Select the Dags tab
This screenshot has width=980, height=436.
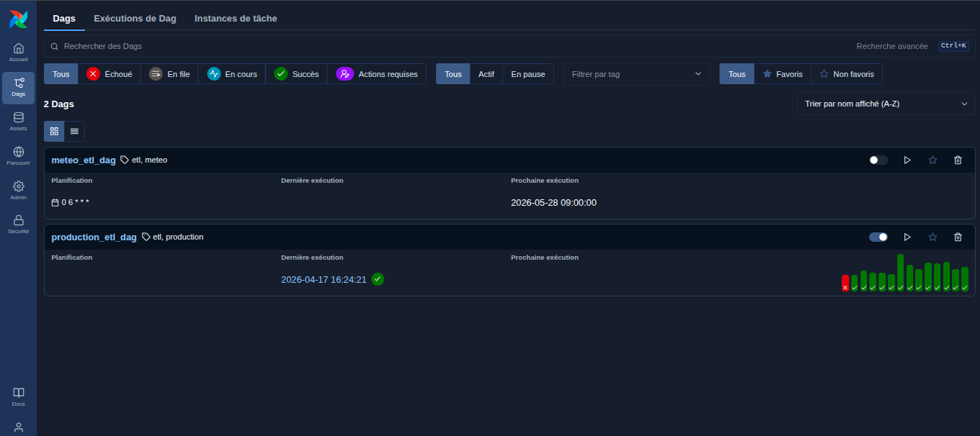[x=64, y=19]
